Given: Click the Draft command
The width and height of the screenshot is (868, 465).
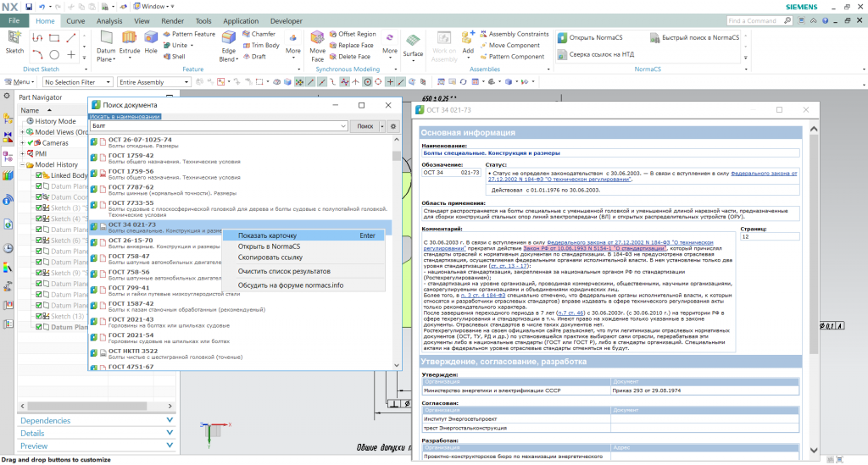Looking at the screenshot, I should tap(254, 56).
